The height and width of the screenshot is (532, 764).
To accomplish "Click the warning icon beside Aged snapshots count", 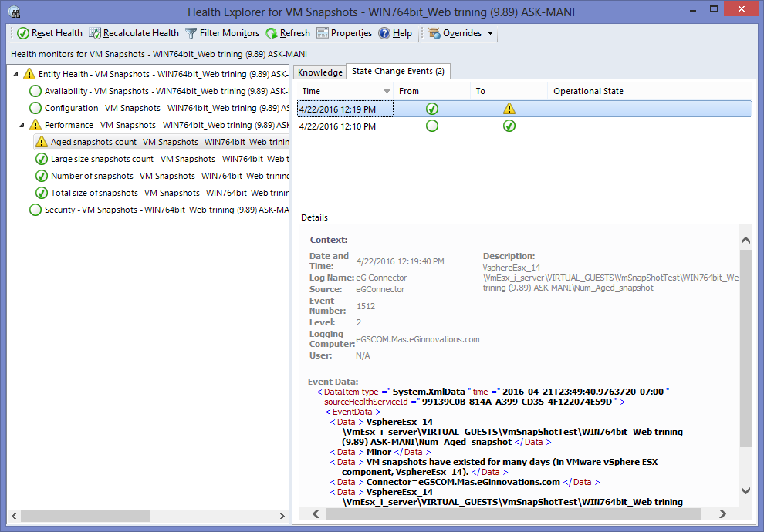I will (42, 142).
